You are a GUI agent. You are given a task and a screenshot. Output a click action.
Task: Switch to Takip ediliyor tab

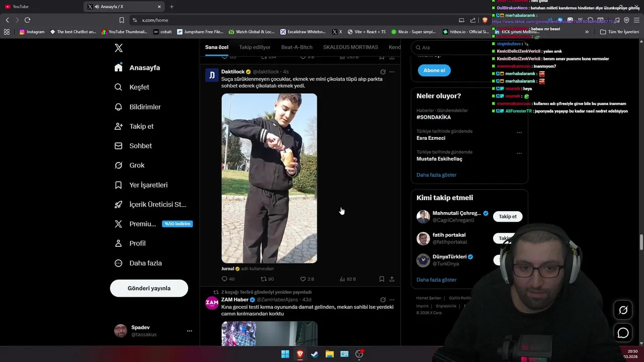pyautogui.click(x=255, y=47)
